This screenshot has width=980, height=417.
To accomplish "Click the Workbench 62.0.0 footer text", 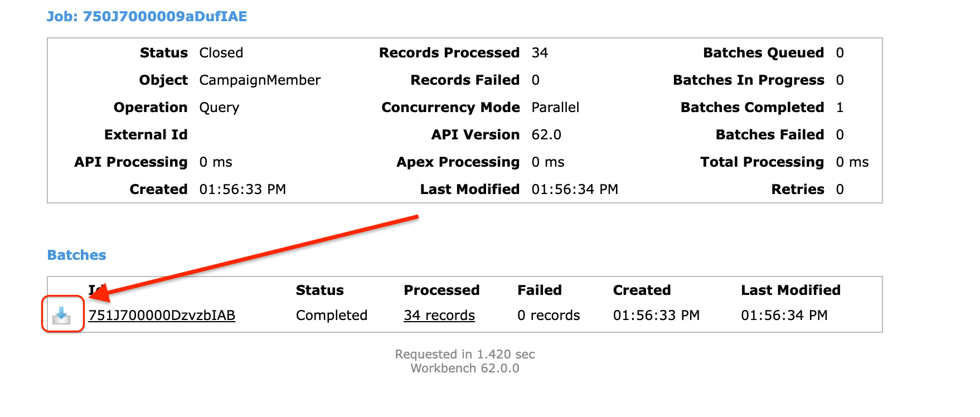I will (x=465, y=368).
